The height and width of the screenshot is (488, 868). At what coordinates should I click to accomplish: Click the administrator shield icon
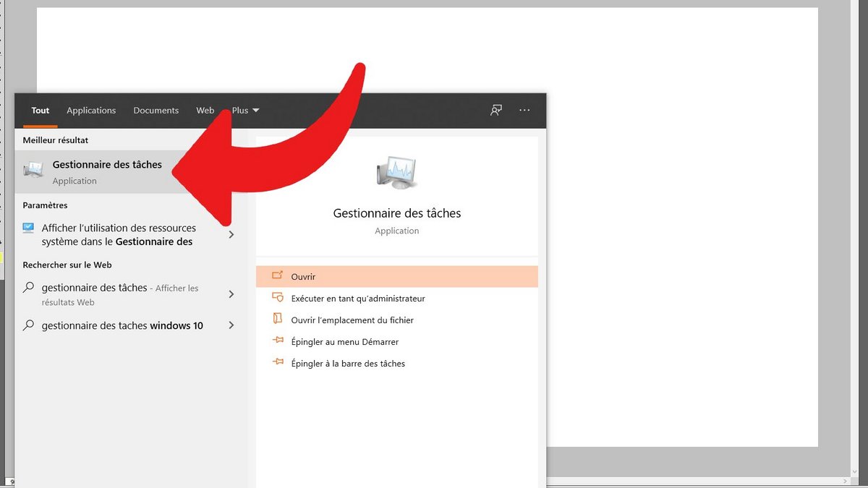[277, 298]
